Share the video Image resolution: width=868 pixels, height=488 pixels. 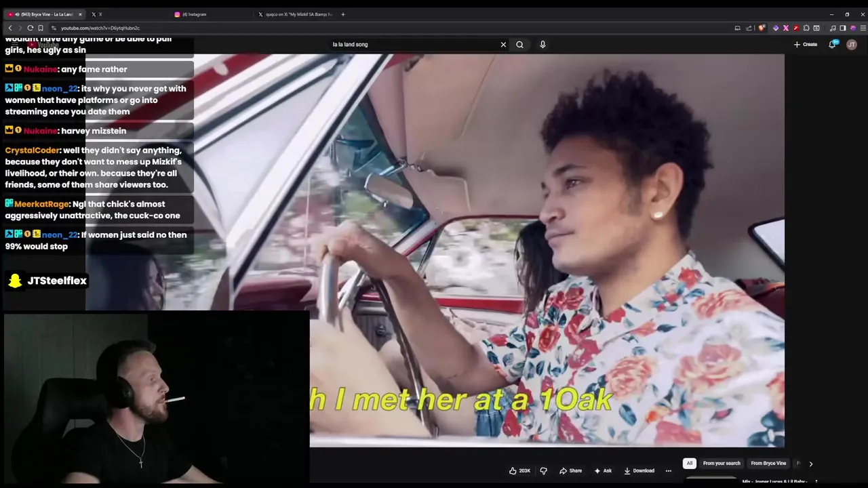coord(571,470)
